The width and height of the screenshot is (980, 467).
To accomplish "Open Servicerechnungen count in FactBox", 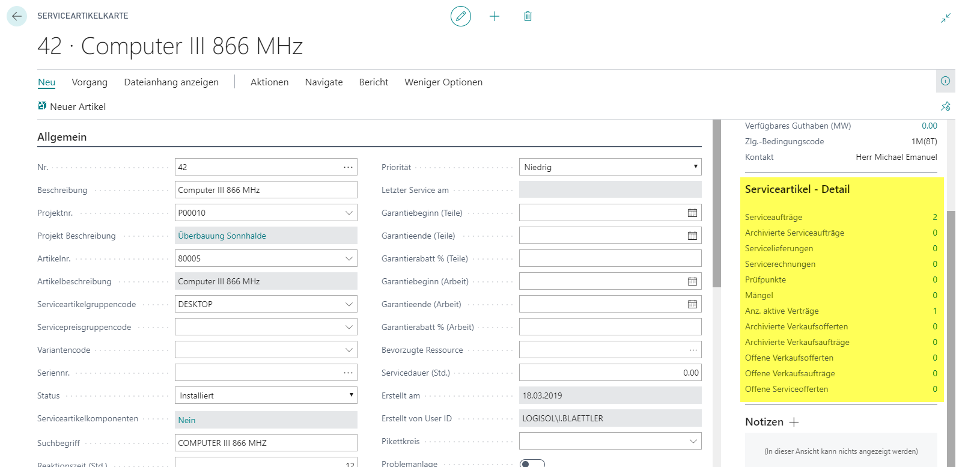I will 935,264.
